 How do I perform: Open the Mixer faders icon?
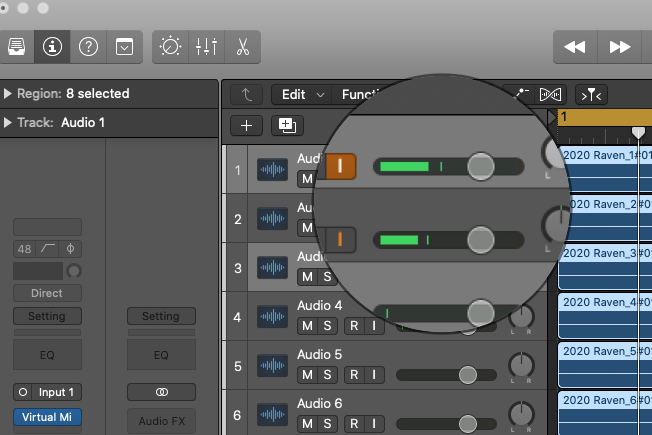207,47
